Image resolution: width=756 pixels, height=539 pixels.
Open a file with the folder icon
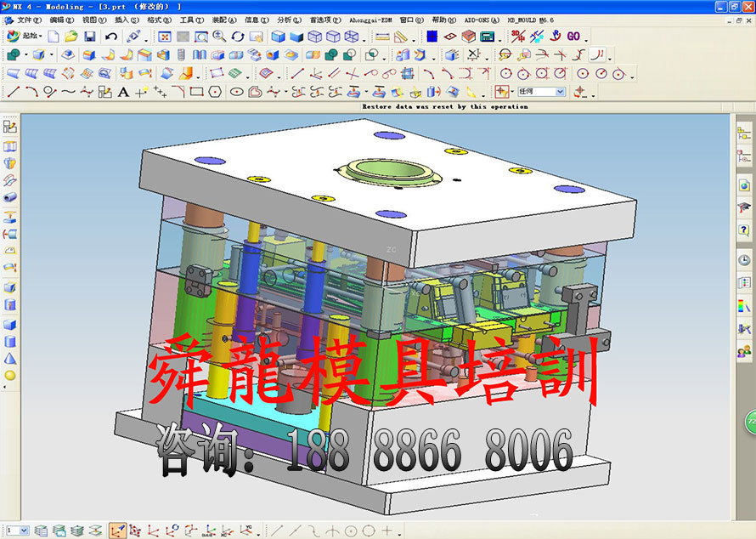pos(71,37)
